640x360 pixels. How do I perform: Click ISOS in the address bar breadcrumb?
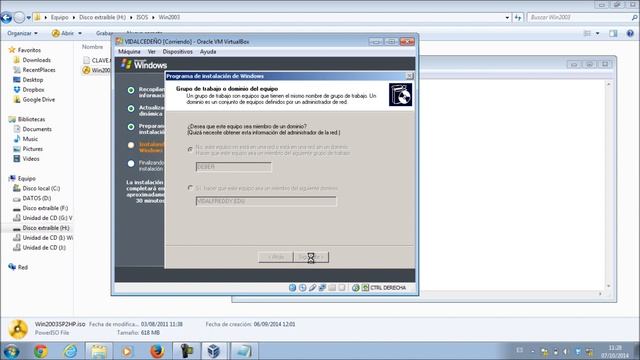(x=142, y=18)
